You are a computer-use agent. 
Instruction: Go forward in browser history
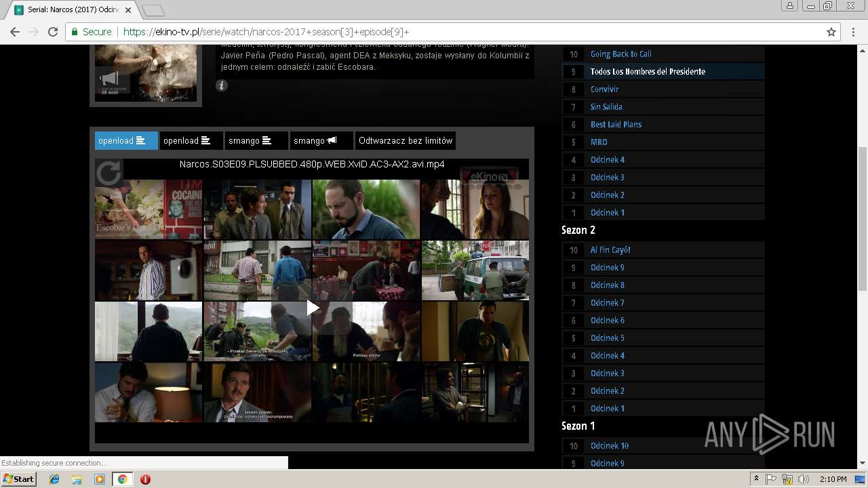[34, 32]
